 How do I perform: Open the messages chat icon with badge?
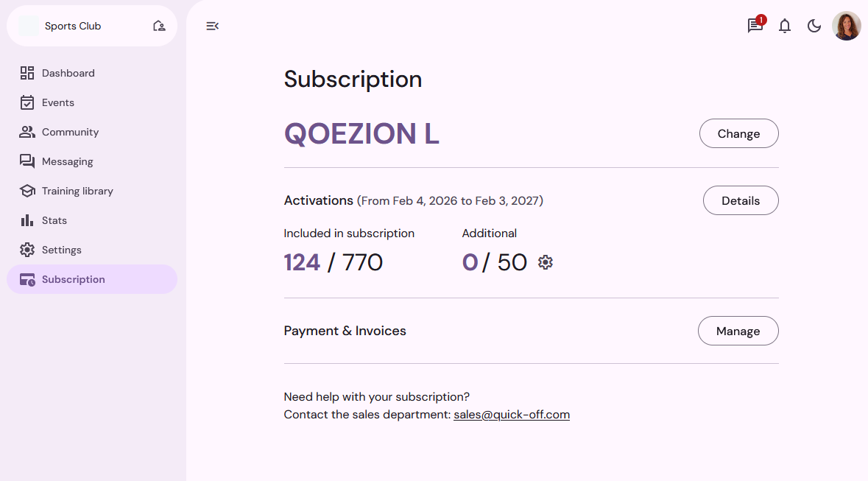coord(755,26)
